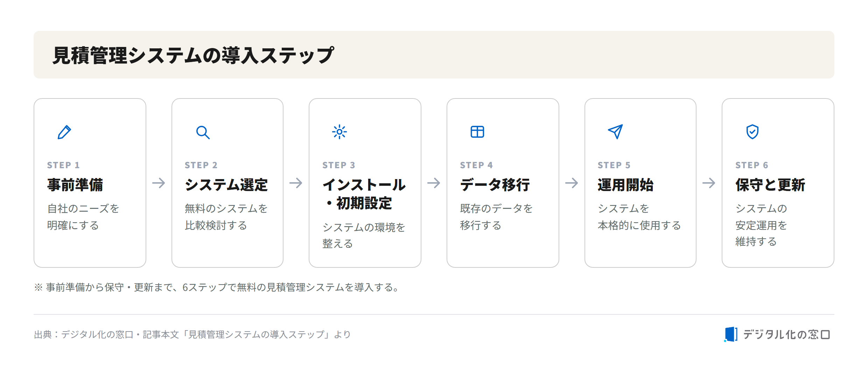Screen dimensions: 868x375
Task: Select the 事前準備 heading
Action: point(75,185)
